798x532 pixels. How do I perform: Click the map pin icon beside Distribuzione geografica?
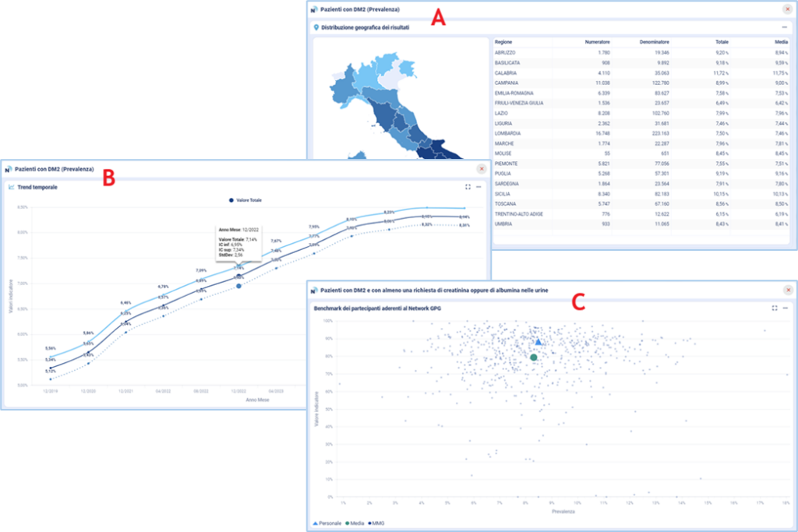pyautogui.click(x=316, y=27)
